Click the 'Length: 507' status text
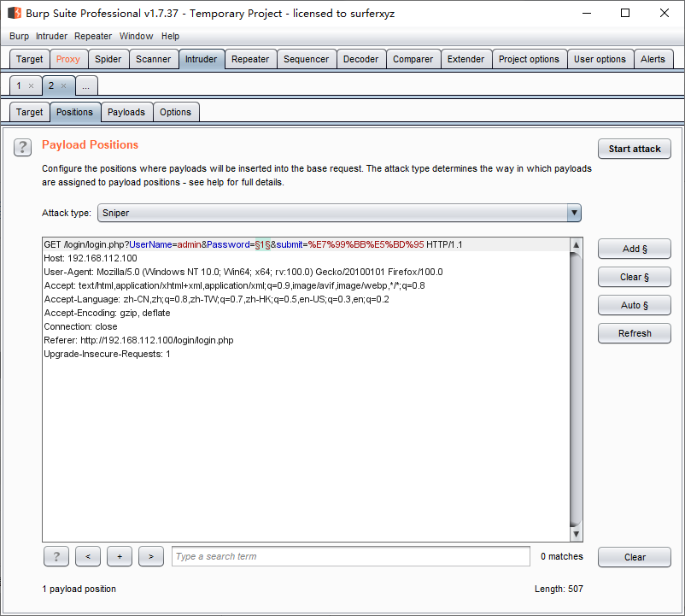This screenshot has width=685, height=616. click(559, 589)
